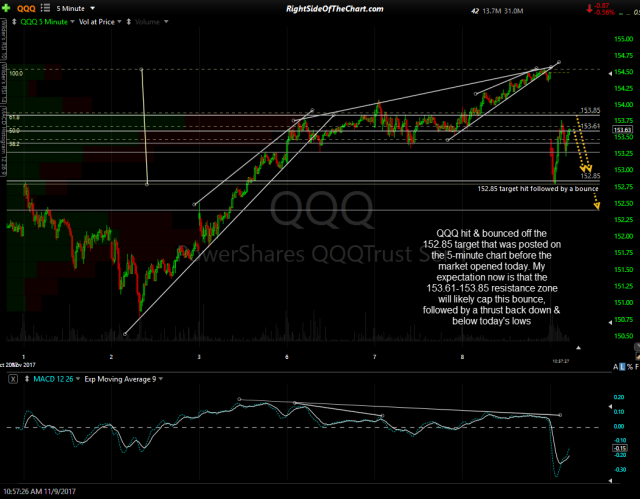Expand the Vol at Price dropdown
This screenshot has height=499, width=640.
tap(100, 22)
